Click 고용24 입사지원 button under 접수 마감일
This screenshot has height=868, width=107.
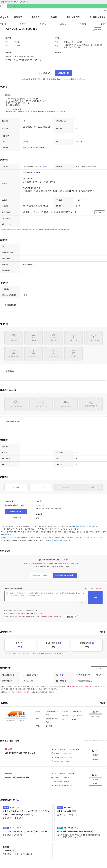click(x=15, y=512)
